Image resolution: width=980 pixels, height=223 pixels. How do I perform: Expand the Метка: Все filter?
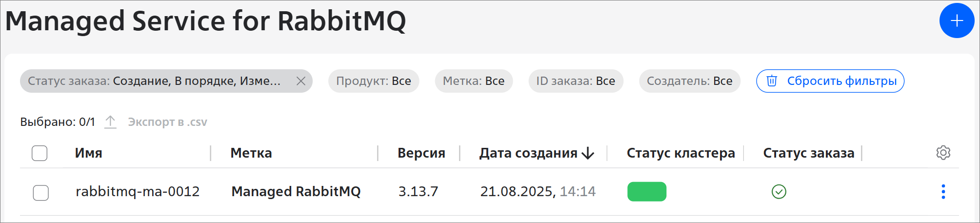coord(473,81)
